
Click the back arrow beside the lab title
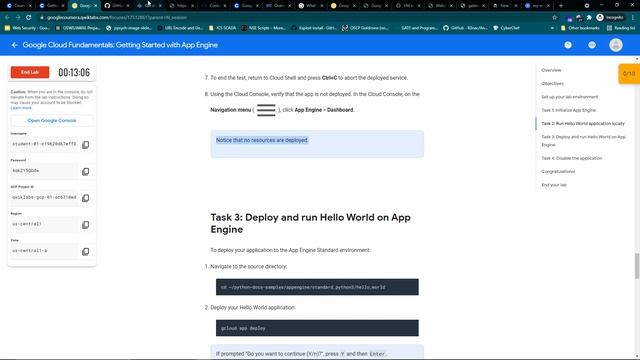pyautogui.click(x=15, y=45)
